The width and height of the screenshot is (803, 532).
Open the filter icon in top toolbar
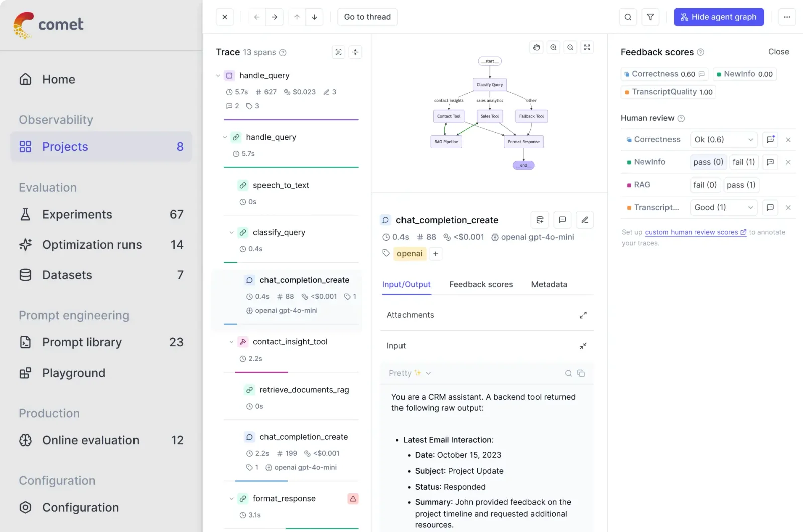tap(650, 17)
